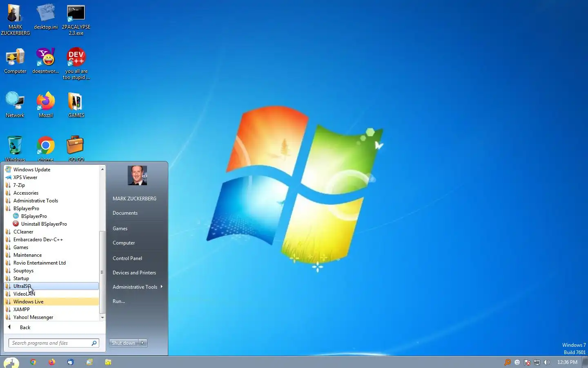Open Thunderbird mail taskbar icon
This screenshot has width=588, height=368.
[71, 362]
